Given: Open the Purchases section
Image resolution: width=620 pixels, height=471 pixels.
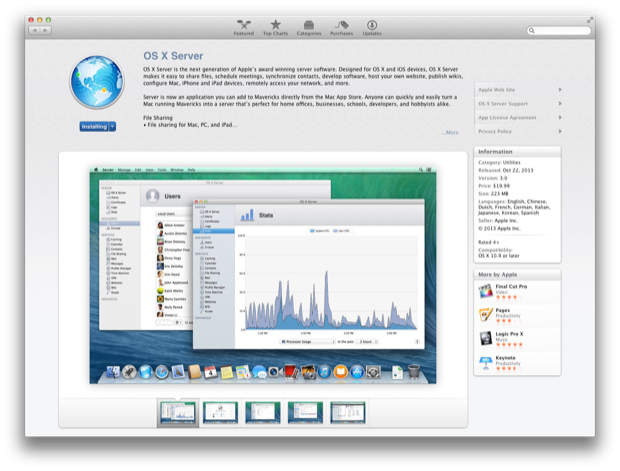Looking at the screenshot, I should point(341,28).
